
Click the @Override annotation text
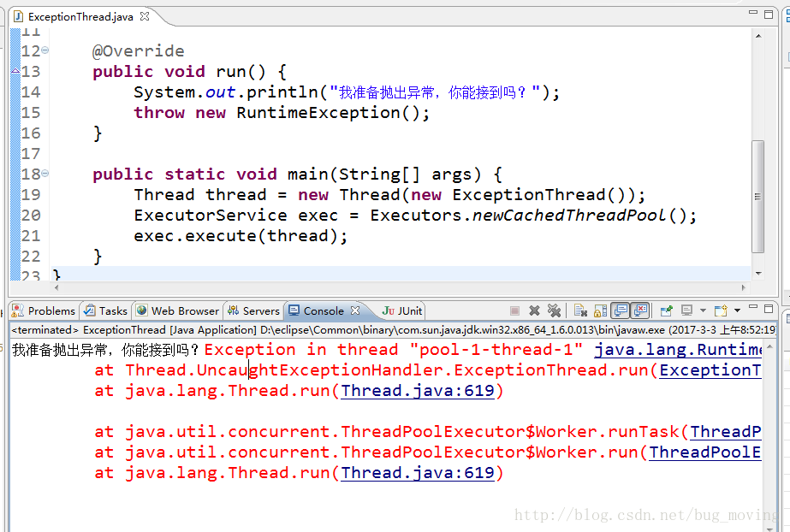tap(139, 50)
